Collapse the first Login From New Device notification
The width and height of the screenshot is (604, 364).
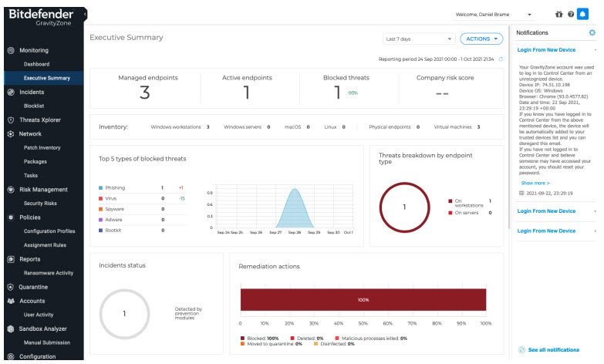(x=595, y=50)
